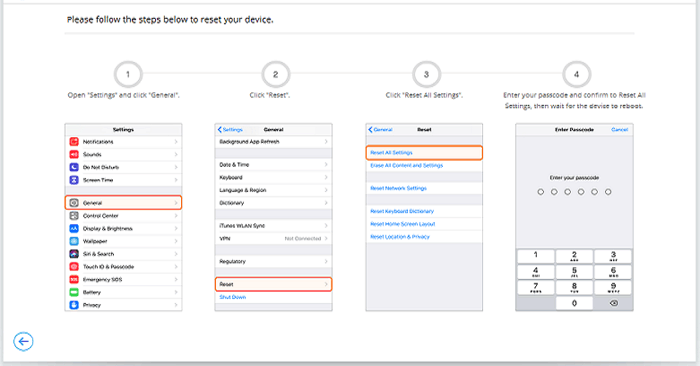The height and width of the screenshot is (366, 700).
Task: Choose Reset Keyboard Dictionary
Action: coord(402,211)
